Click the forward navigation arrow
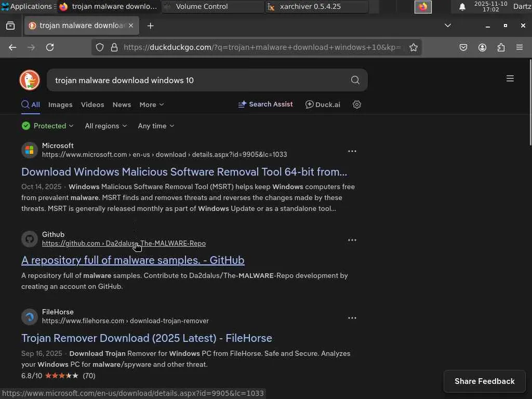The image size is (532, 399). 31,47
